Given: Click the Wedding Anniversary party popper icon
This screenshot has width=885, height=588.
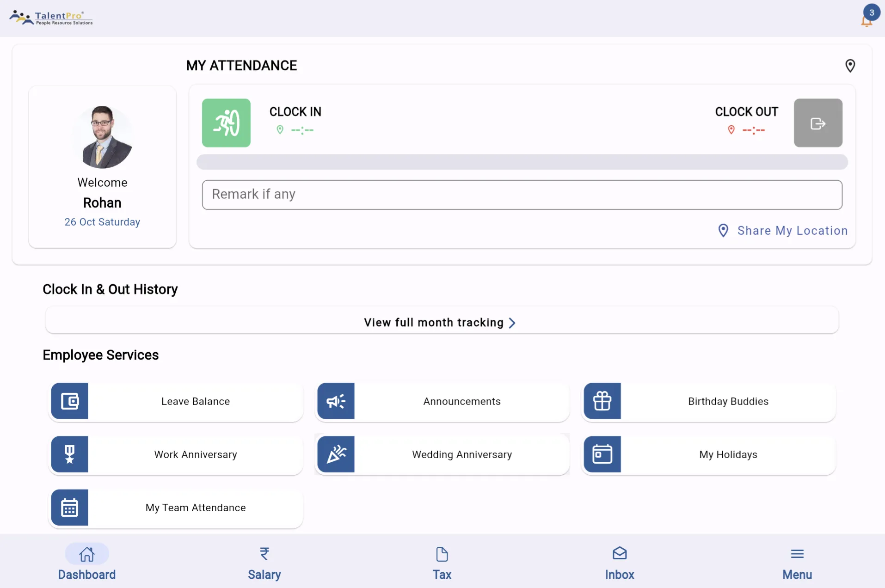Looking at the screenshot, I should coord(336,454).
